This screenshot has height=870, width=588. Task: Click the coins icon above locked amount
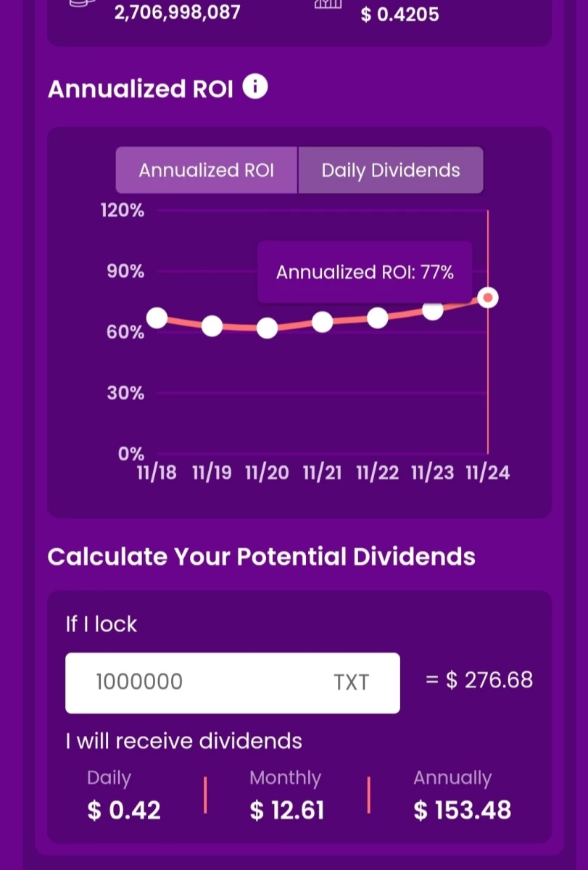[82, 3]
